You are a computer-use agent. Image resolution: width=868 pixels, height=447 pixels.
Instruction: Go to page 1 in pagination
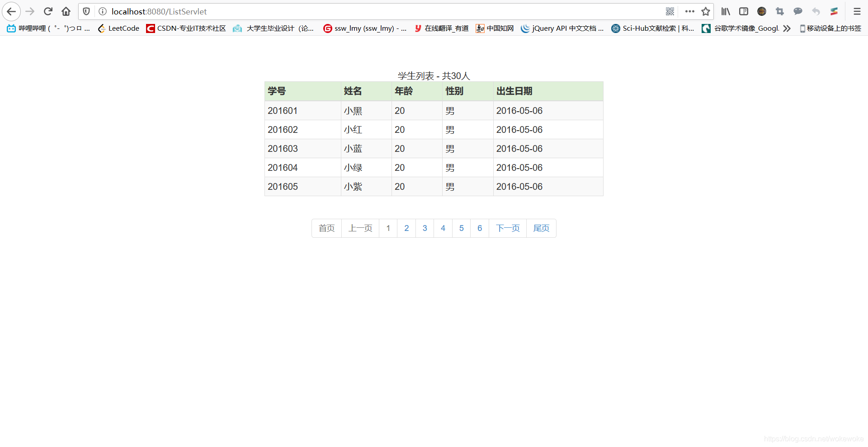pyautogui.click(x=388, y=228)
